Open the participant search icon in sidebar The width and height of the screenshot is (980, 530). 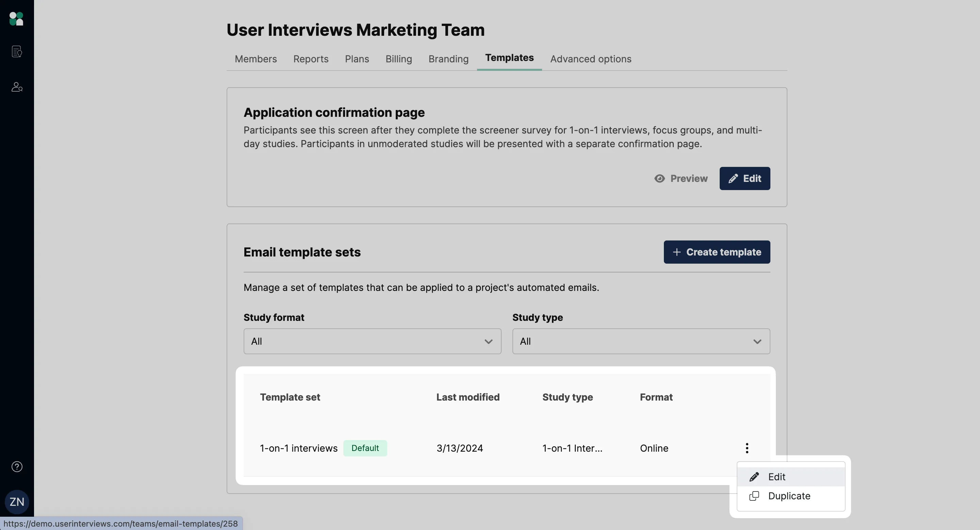tap(16, 87)
